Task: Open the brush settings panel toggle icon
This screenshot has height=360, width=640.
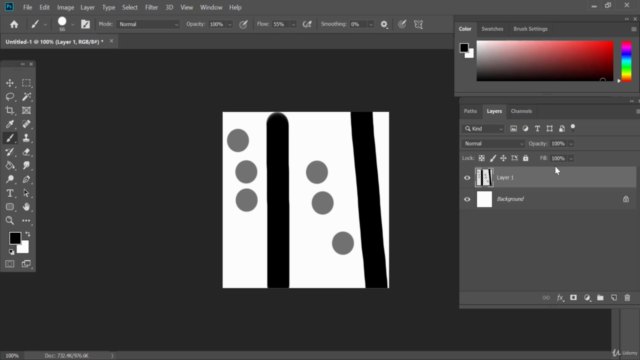Action: (x=85, y=24)
